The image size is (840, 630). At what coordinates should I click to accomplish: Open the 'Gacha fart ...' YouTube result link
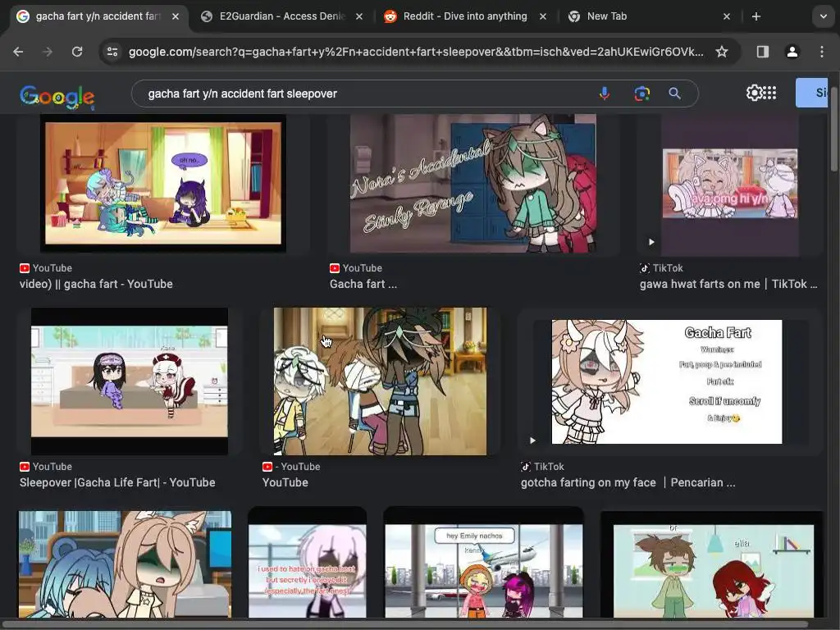click(x=363, y=284)
